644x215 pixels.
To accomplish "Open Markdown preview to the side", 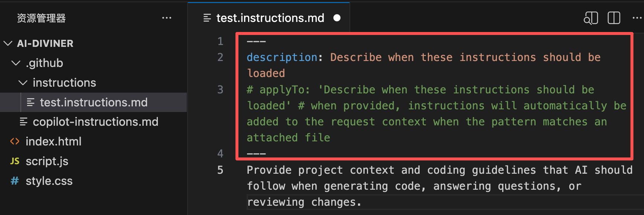I will coord(591,17).
